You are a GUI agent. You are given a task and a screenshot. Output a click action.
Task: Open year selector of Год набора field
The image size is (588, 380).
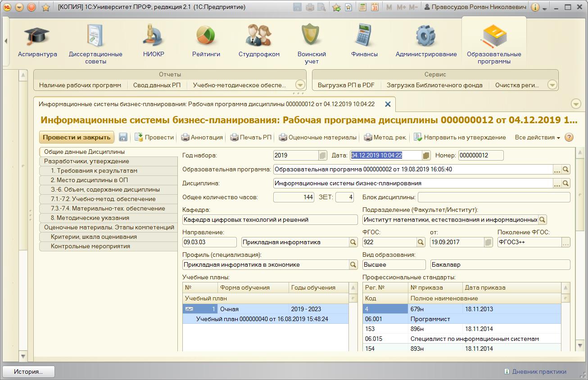pyautogui.click(x=322, y=156)
